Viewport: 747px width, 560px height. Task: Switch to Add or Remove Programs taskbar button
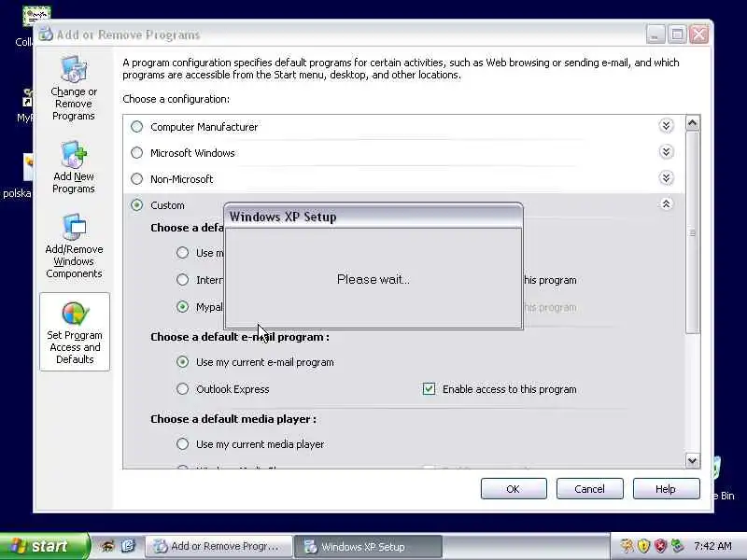point(218,546)
